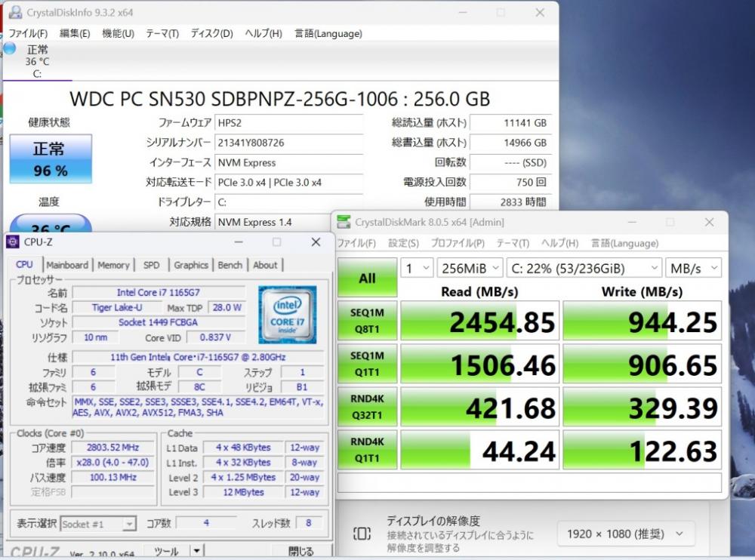
Task: Run the RND4K Q1T1 benchmark test
Action: point(368,450)
